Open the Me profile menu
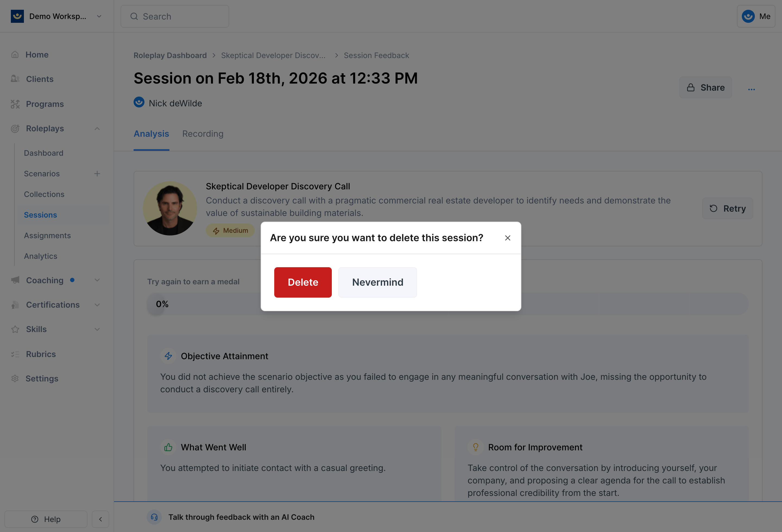The image size is (782, 532). 756,16
